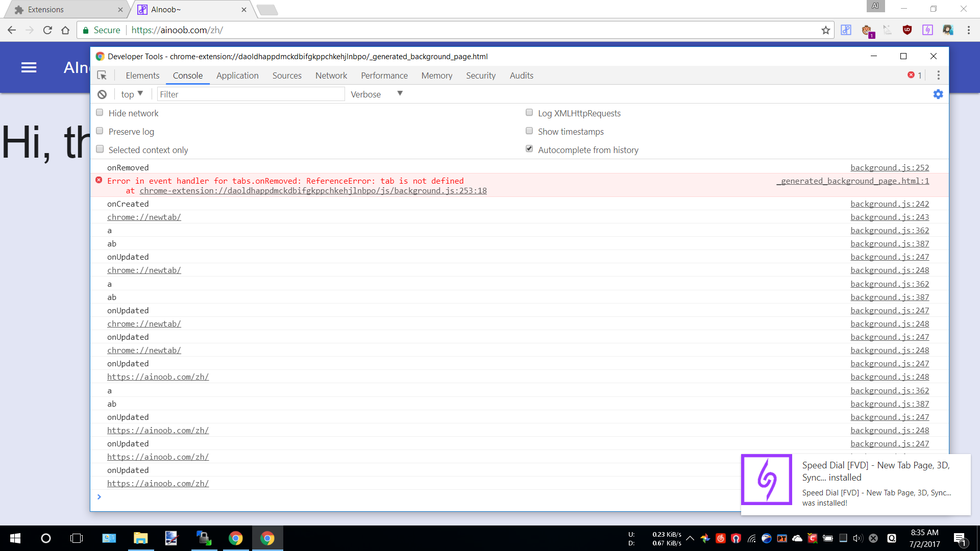Bookmark page with the star icon
980x551 pixels.
(x=825, y=30)
